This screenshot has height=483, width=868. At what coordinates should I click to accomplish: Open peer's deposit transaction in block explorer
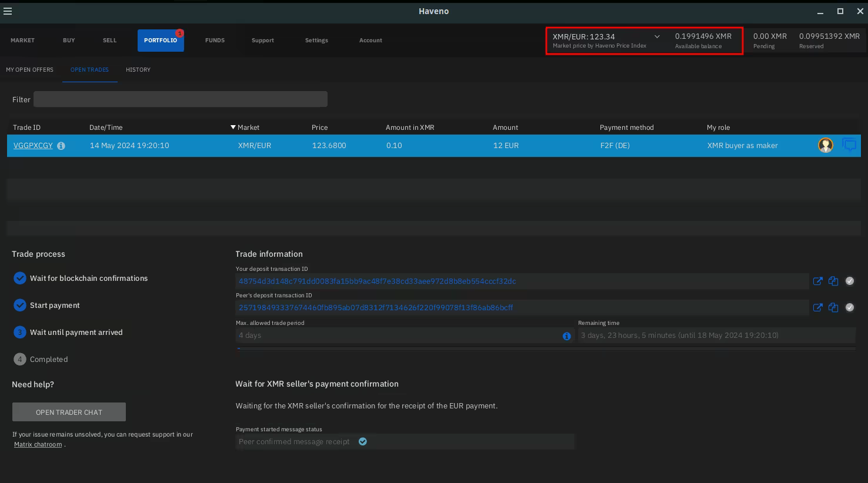click(817, 307)
